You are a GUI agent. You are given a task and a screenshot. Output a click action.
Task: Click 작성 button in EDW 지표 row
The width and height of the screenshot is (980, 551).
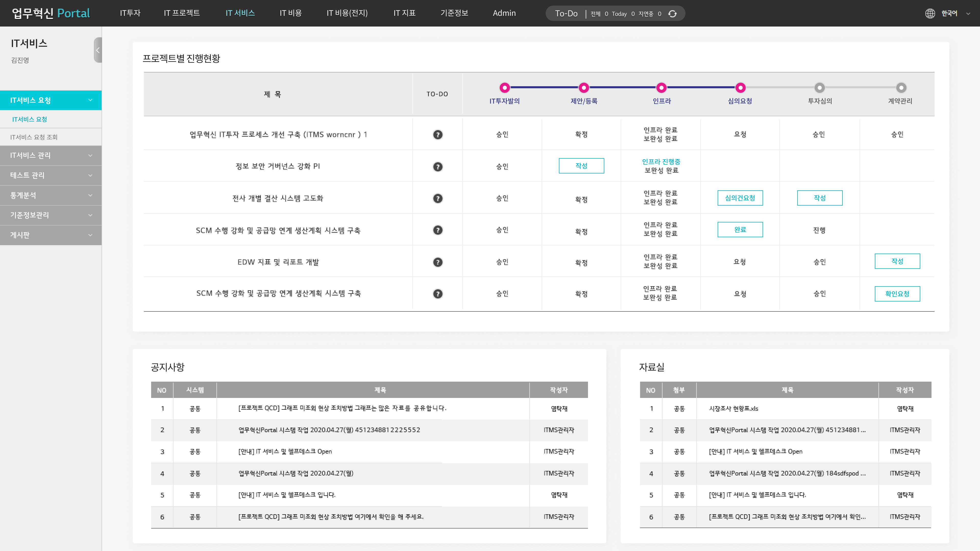pos(898,261)
